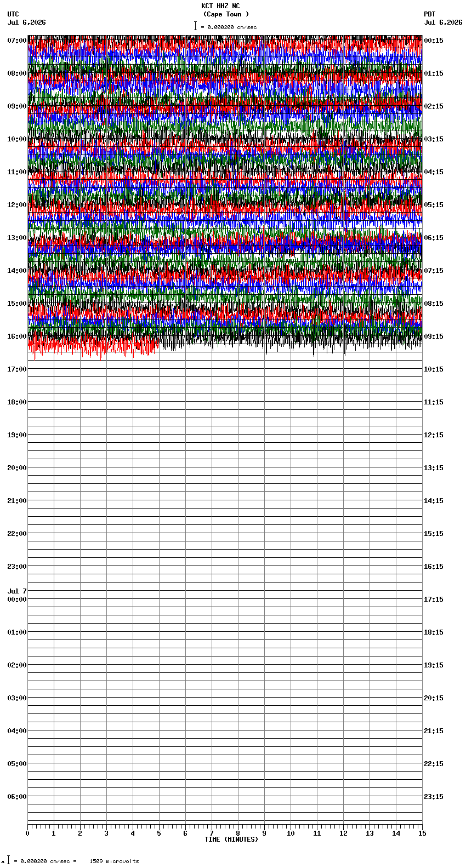Click the '20:00' UTC row label

17,468
